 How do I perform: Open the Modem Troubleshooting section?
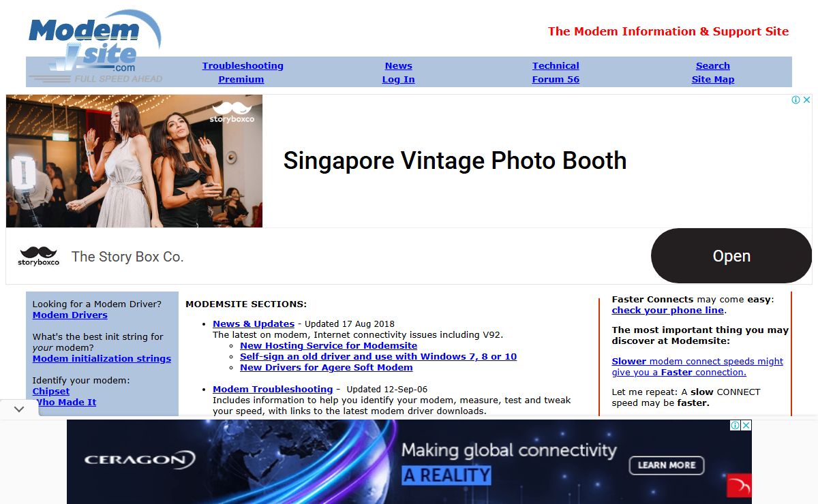[273, 390]
